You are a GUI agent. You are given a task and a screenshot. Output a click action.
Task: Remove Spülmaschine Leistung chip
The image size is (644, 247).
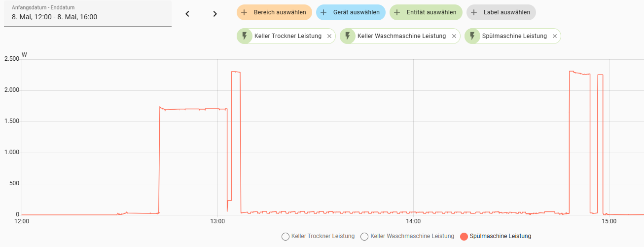click(555, 36)
